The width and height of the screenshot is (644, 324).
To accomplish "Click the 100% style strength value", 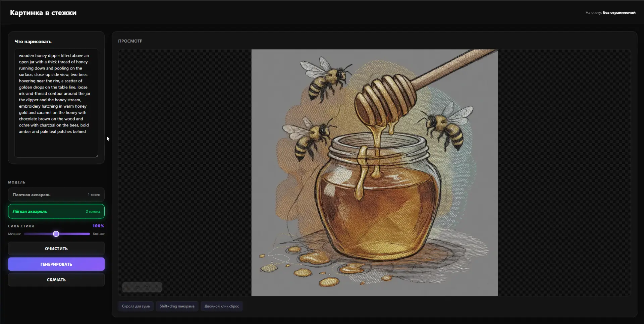I will click(98, 226).
